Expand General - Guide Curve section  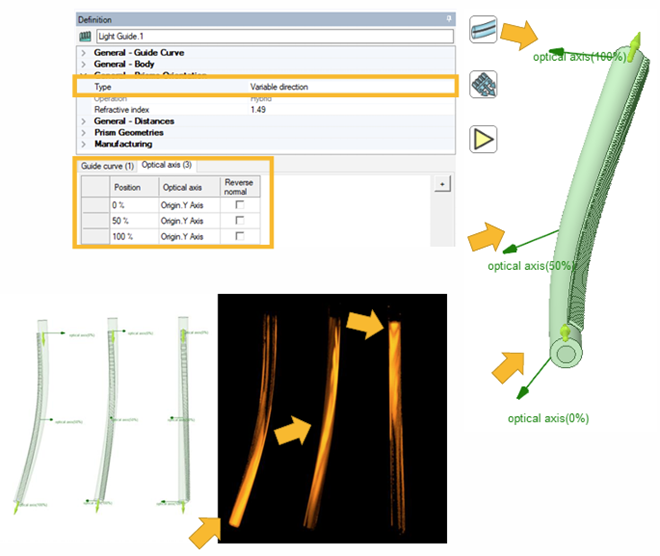[x=84, y=53]
